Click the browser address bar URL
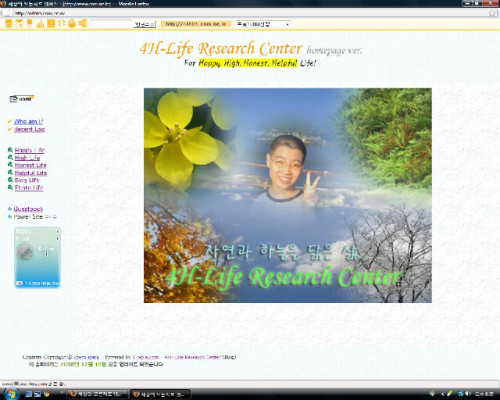Screen dimensions: 500x400 pos(40,13)
